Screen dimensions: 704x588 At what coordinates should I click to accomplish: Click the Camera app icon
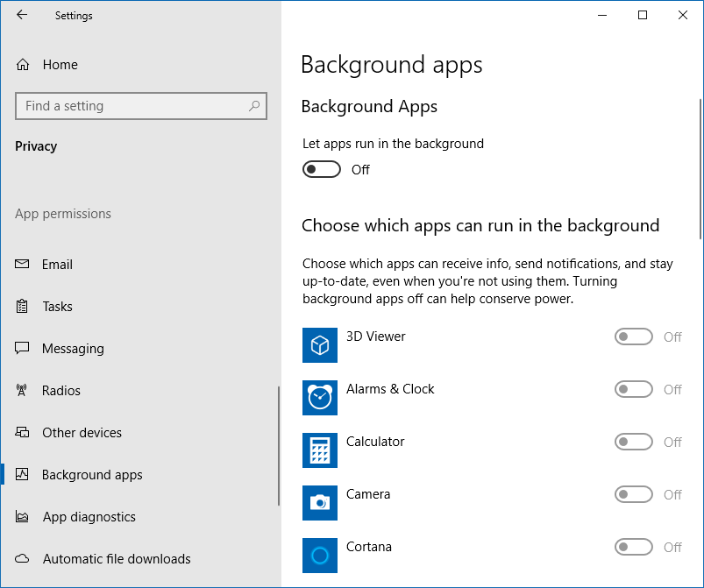pos(320,503)
